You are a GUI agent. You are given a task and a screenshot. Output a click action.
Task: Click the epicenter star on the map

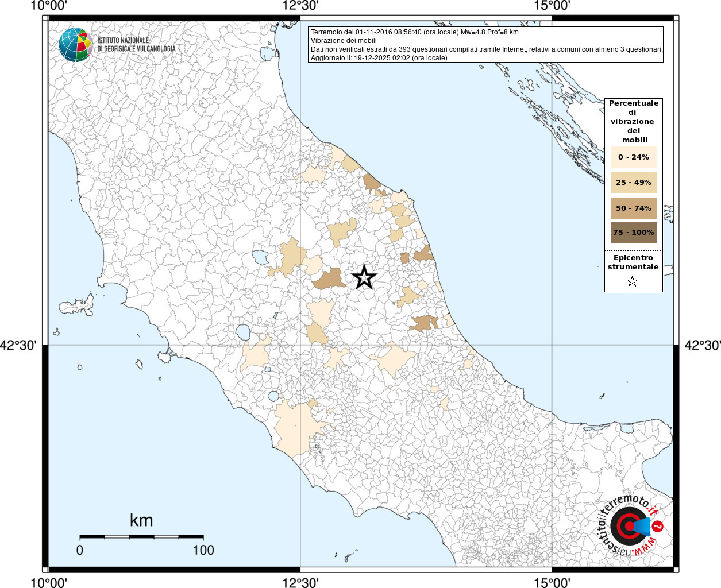click(364, 277)
